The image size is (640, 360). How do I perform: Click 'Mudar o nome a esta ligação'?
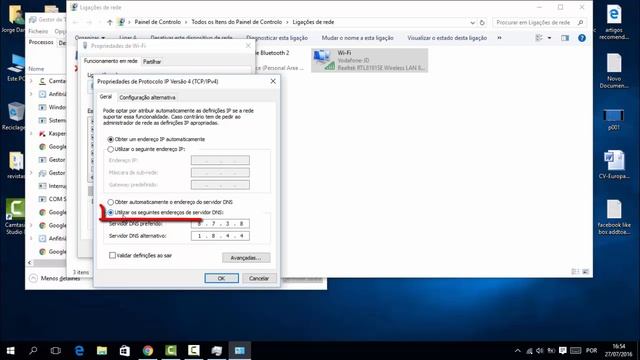coord(358,38)
